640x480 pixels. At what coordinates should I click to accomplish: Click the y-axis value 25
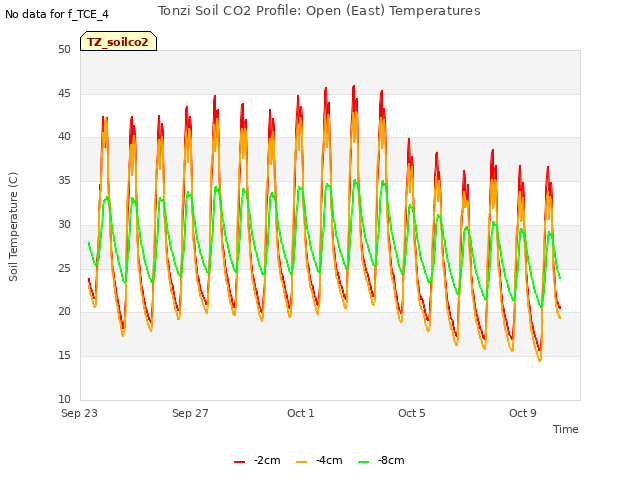(x=64, y=269)
